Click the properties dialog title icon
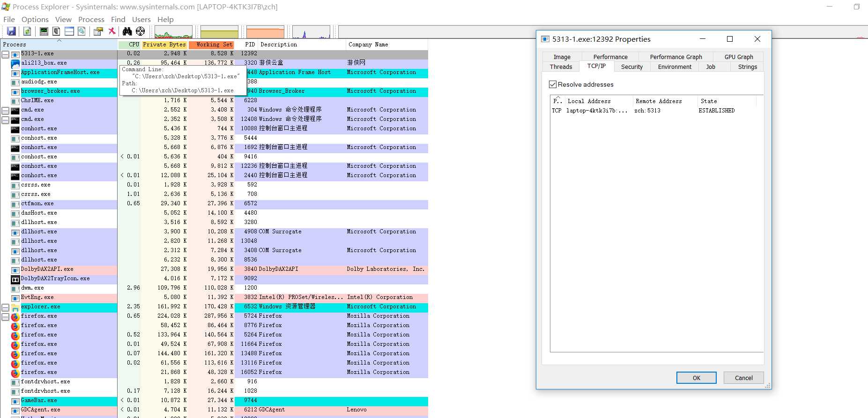The width and height of the screenshot is (868, 418). [x=545, y=39]
